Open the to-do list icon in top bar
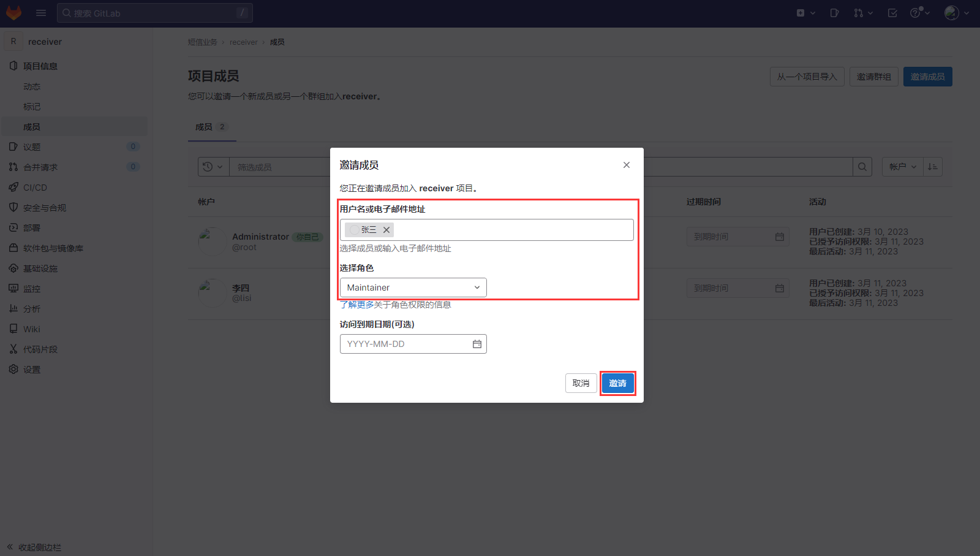 click(892, 13)
